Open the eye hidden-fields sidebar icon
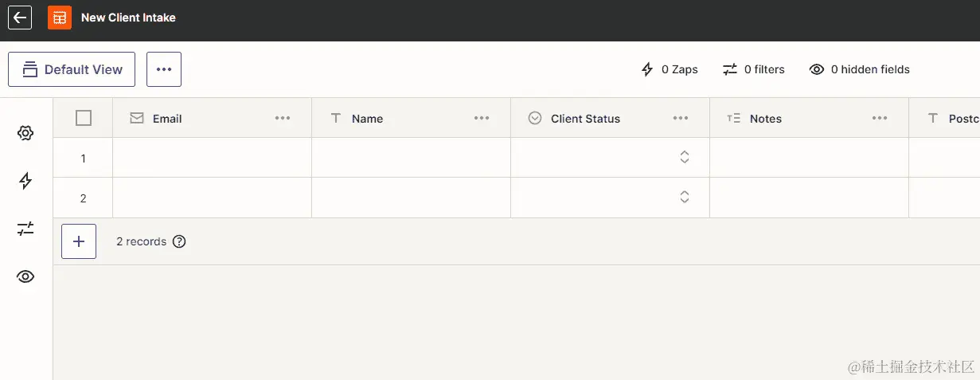The height and width of the screenshot is (380, 980). tap(25, 276)
